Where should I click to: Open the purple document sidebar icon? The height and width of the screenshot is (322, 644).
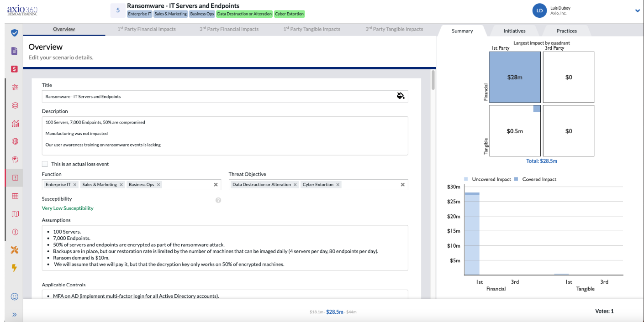(15, 51)
